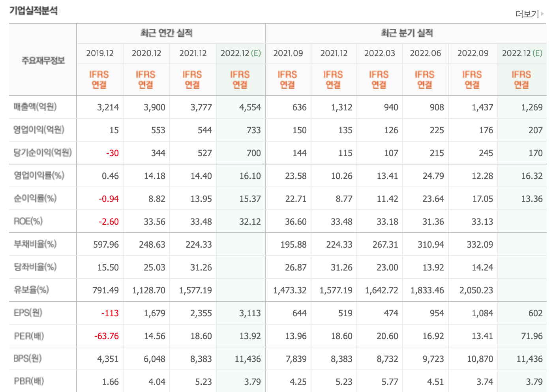Click the 당기순이익(억원) row label
Viewport: 555px width, 392px height.
click(x=43, y=153)
